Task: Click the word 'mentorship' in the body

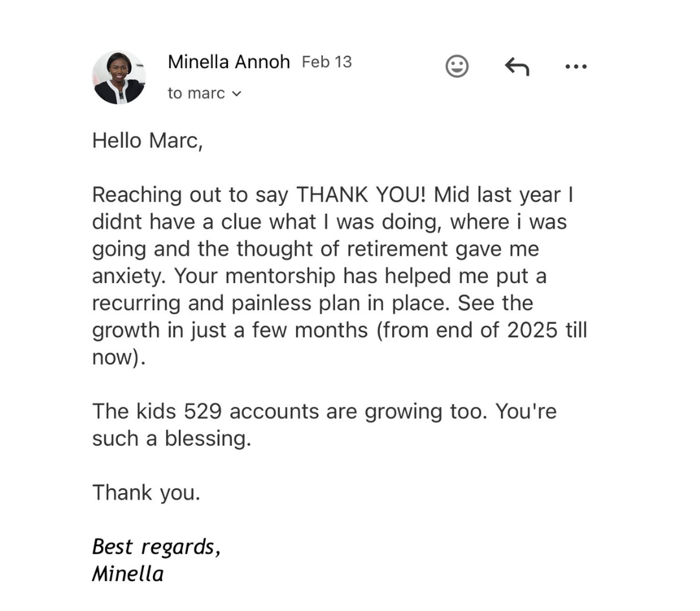Action: 280,276
